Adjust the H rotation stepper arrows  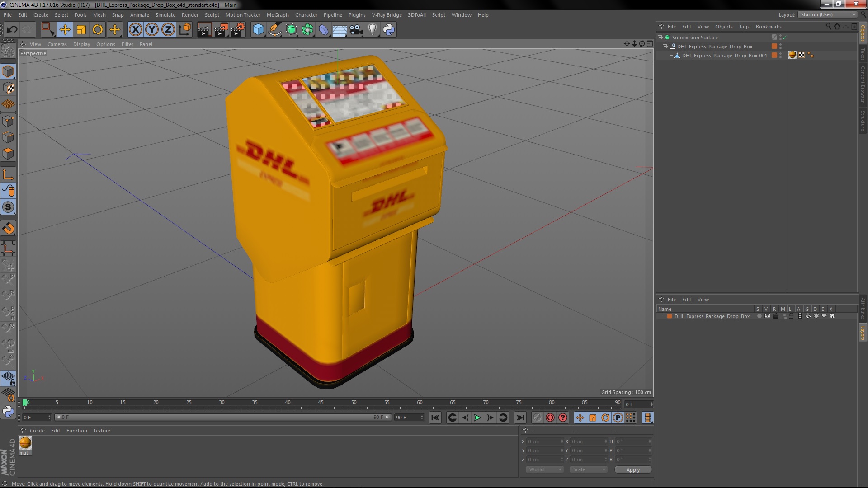[650, 441]
